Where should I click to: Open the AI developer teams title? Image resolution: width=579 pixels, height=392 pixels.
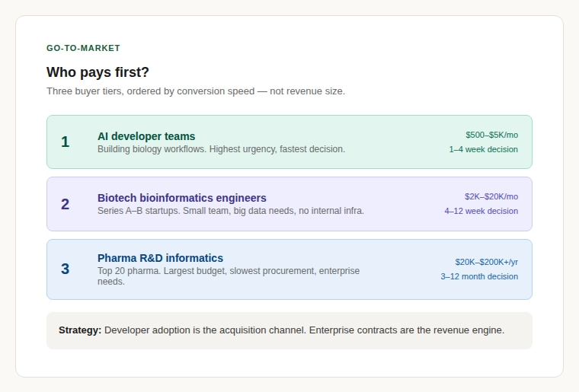(146, 136)
